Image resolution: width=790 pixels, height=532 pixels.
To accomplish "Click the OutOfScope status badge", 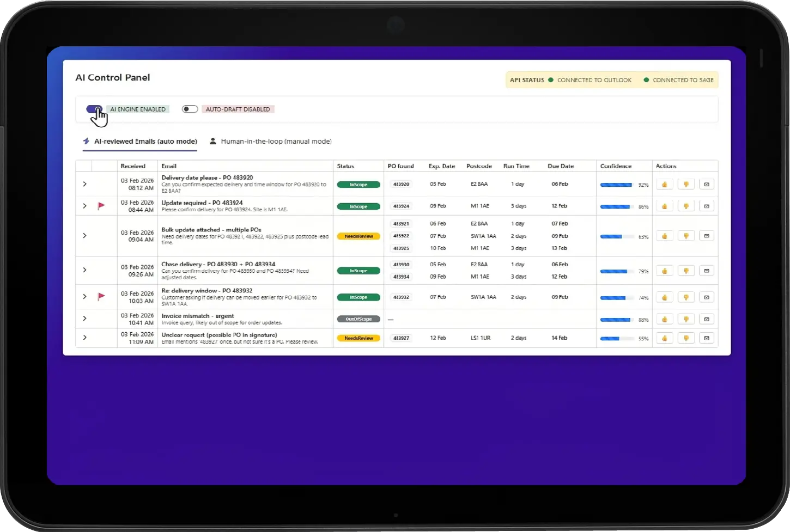I will pos(358,319).
